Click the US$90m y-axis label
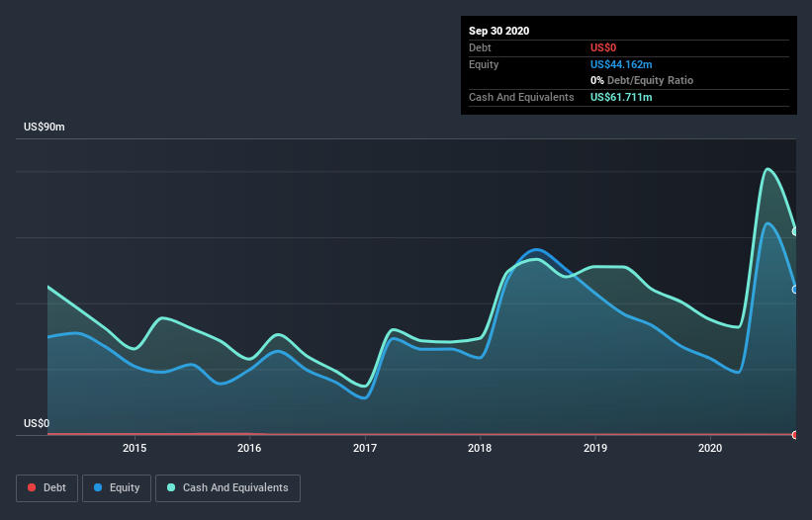This screenshot has height=520, width=812. [45, 127]
